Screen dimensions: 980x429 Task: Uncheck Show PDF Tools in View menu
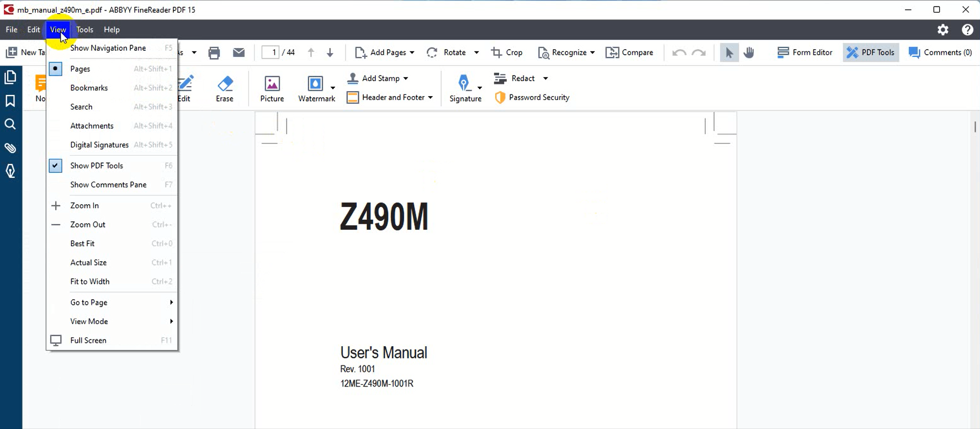(96, 166)
